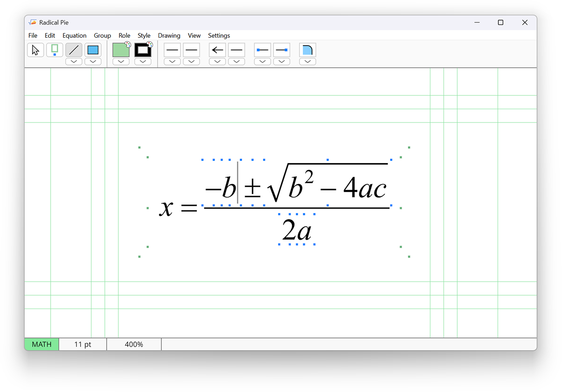Select the plain line style icon
Image resolution: width=562 pixels, height=392 pixels.
click(x=172, y=50)
